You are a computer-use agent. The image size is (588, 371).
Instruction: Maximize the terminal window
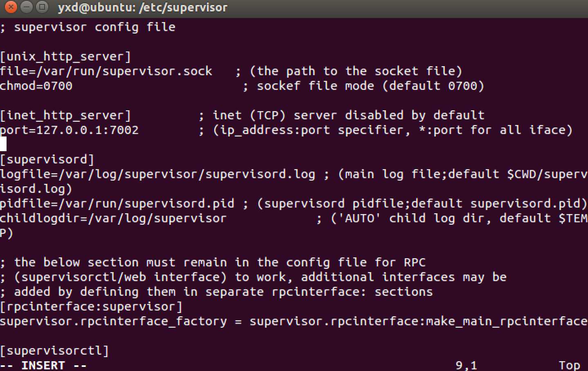[41, 7]
